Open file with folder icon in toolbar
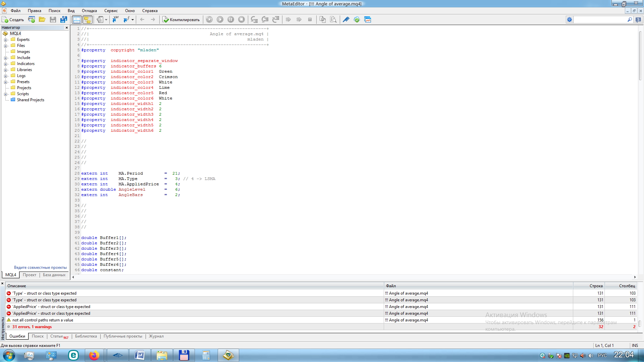 [x=42, y=20]
